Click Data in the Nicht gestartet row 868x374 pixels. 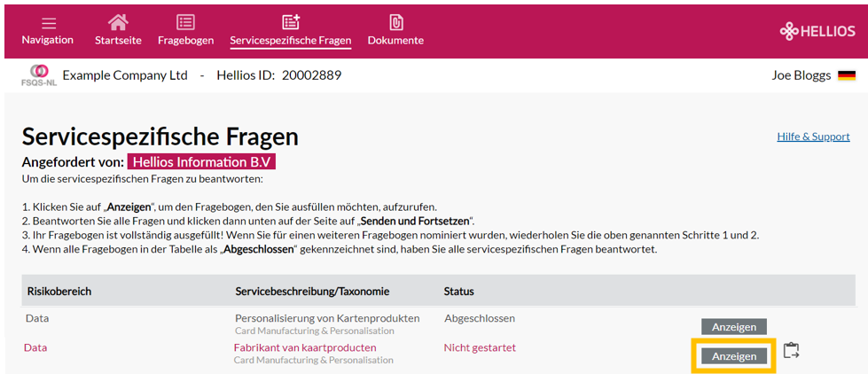pos(35,347)
